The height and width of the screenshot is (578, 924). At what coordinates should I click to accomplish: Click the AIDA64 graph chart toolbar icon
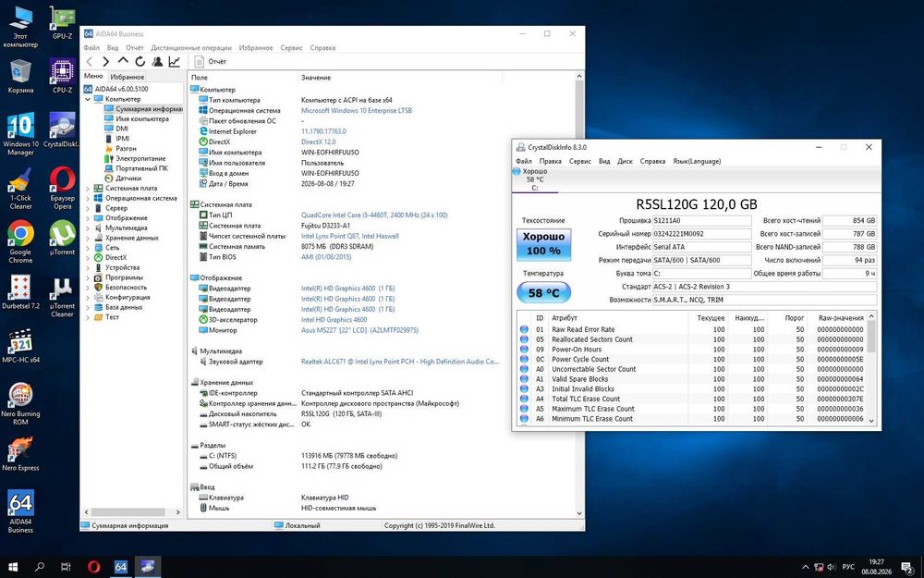coord(174,61)
